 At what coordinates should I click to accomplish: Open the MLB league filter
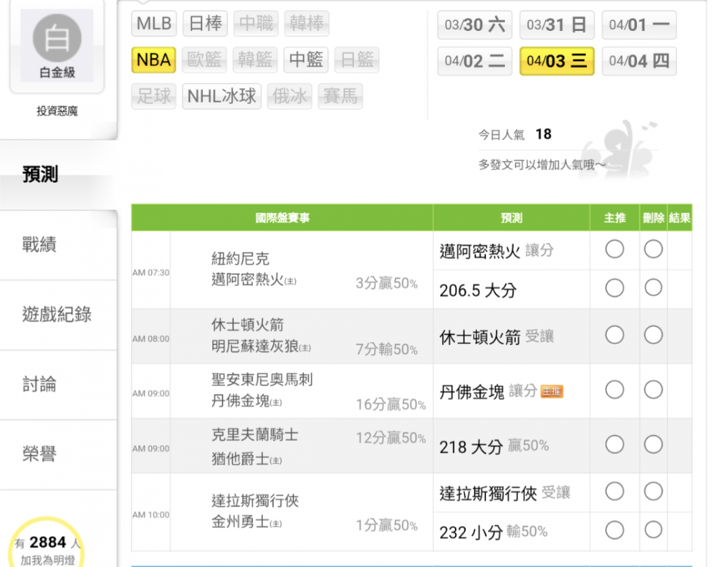154,23
